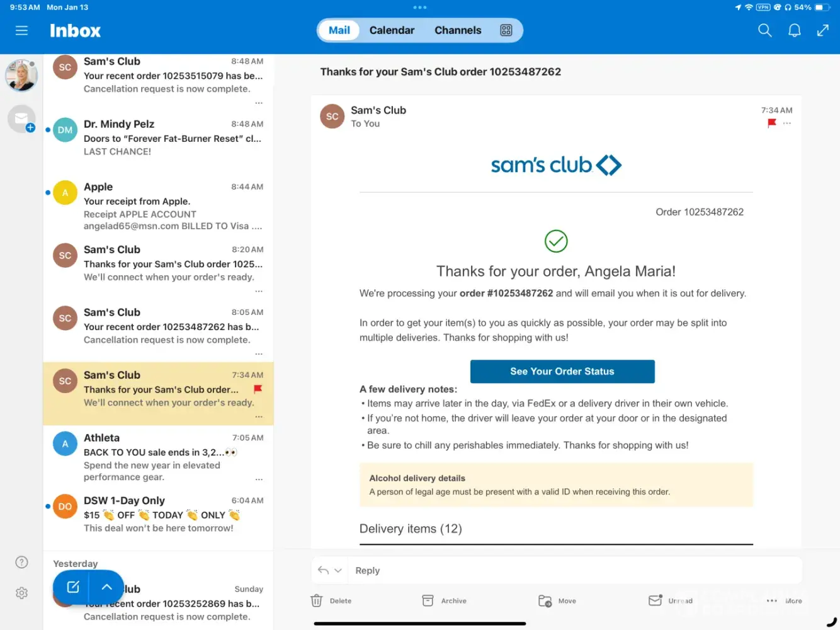Image resolution: width=840 pixels, height=630 pixels.
Task: Expand reading pane to full screen
Action: 822,30
